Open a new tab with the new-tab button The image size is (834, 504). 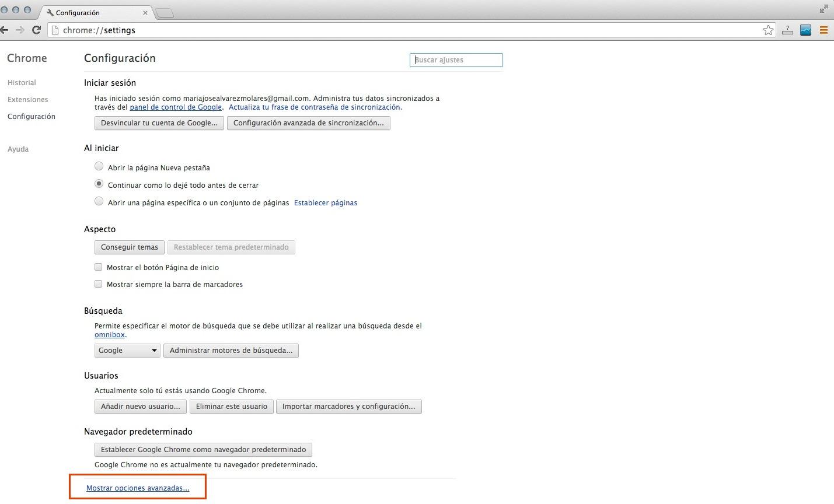click(x=165, y=13)
